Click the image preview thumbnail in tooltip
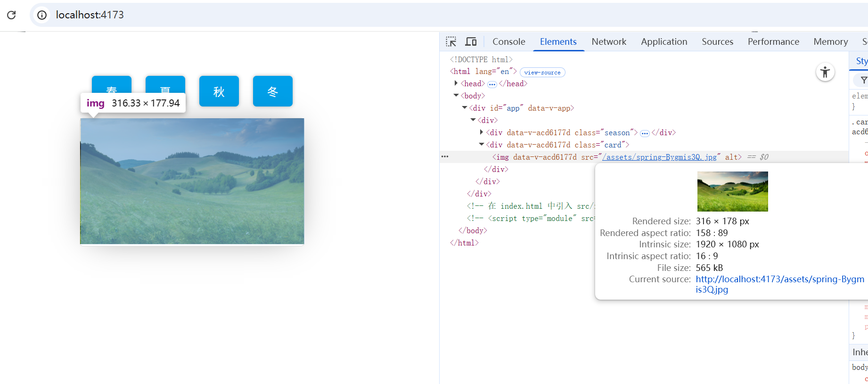This screenshot has width=868, height=384. (x=732, y=191)
